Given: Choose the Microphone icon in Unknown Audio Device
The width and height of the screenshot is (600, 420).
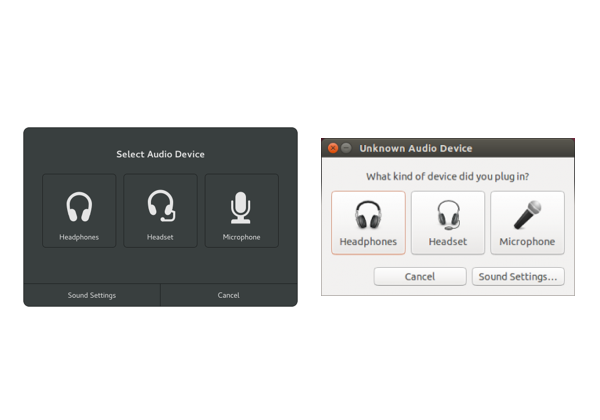Looking at the screenshot, I should (x=527, y=216).
